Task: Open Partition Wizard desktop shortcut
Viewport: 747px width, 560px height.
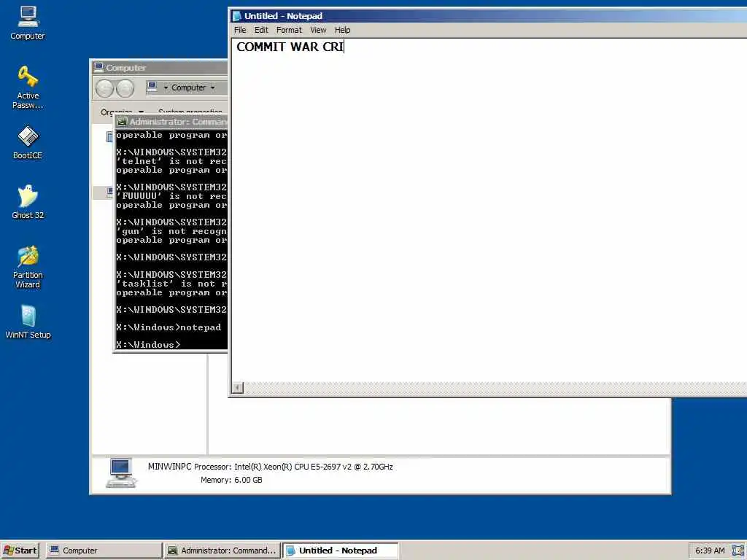Action: (28, 267)
